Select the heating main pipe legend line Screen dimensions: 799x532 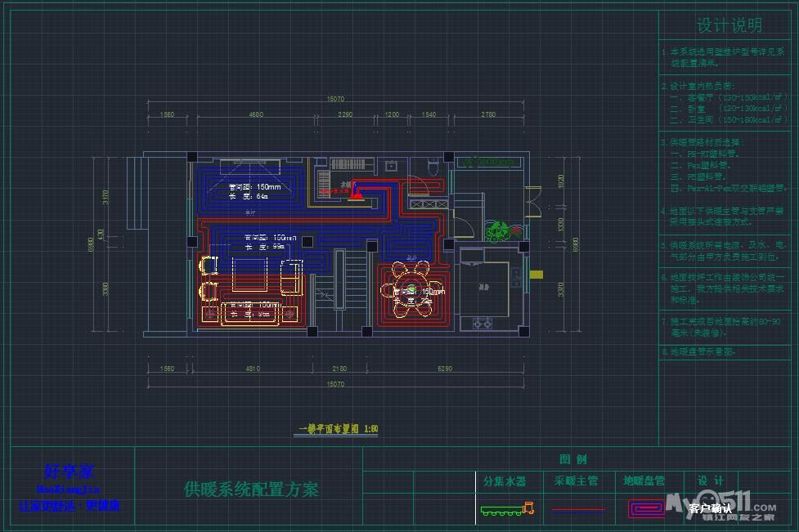tap(577, 509)
